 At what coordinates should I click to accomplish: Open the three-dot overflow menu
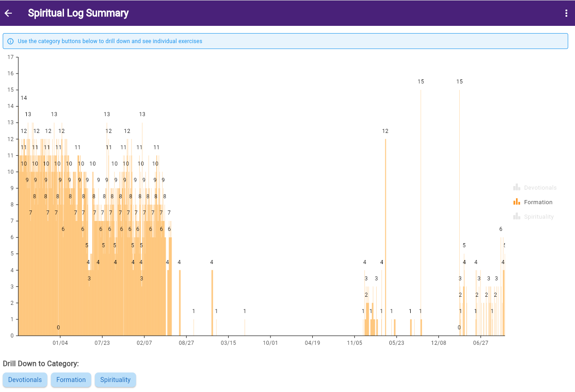pos(566,13)
